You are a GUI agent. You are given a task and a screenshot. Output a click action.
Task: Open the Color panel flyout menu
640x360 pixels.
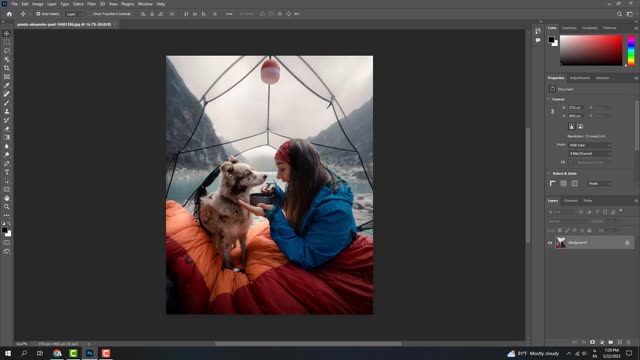[x=636, y=28]
